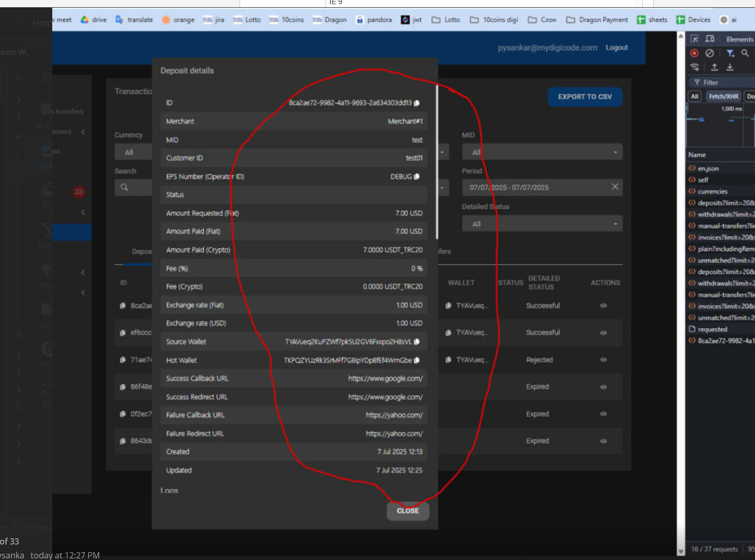The image size is (755, 560).
Task: Copy the EPS Number DEBUG value
Action: tap(417, 177)
